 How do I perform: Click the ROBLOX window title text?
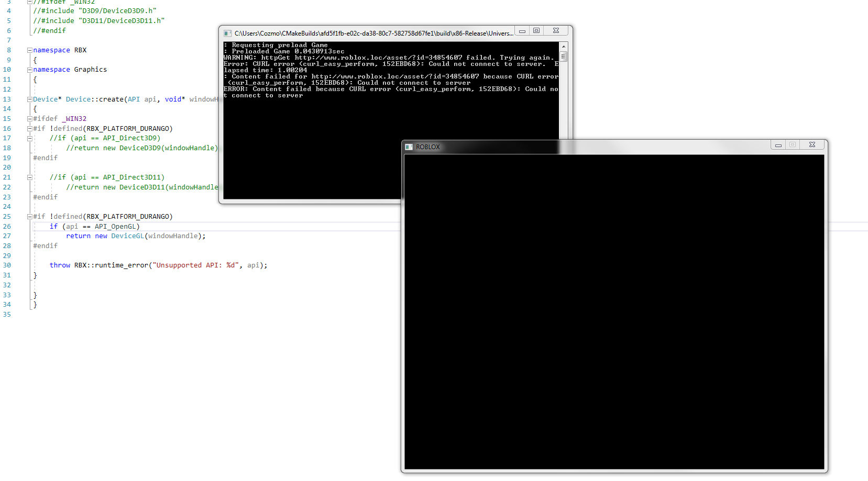[x=427, y=147]
